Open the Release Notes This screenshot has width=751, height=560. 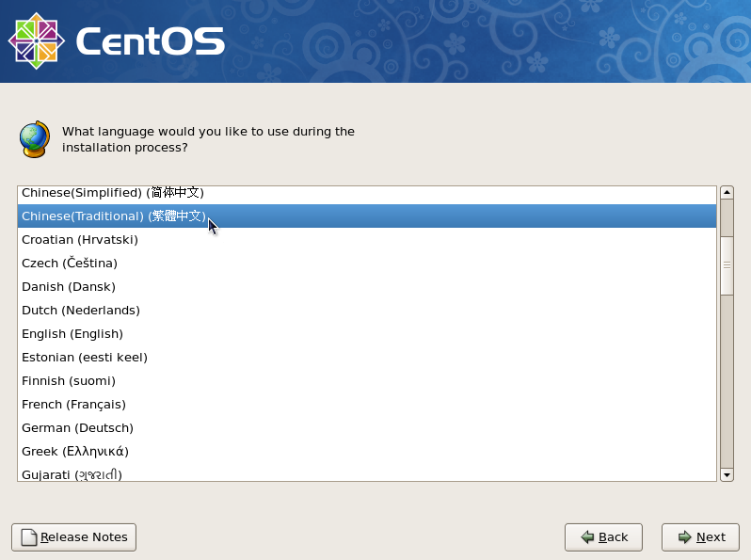click(73, 537)
